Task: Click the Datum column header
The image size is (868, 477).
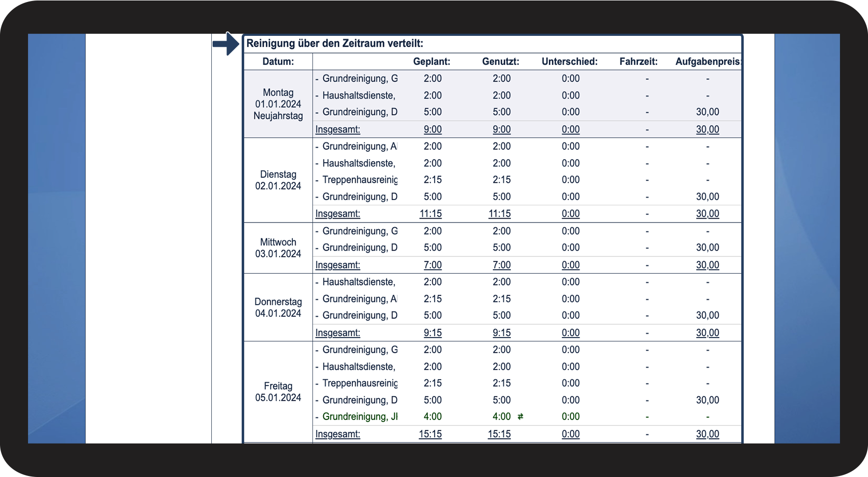Action: pos(278,62)
